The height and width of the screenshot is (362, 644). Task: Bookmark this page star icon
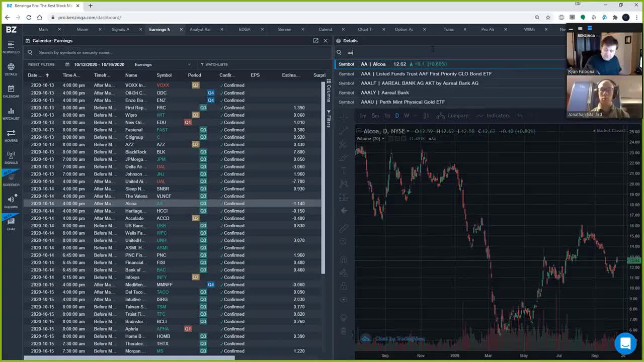click(548, 18)
